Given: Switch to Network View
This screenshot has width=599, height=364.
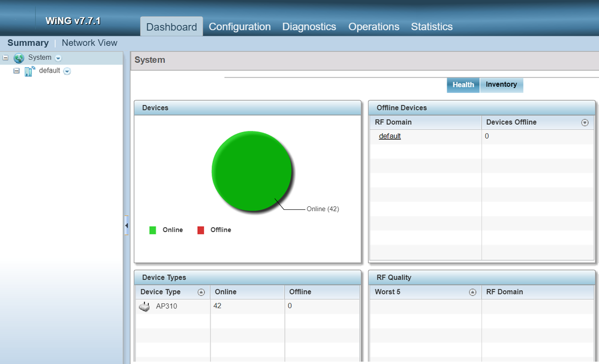Looking at the screenshot, I should click(x=89, y=43).
